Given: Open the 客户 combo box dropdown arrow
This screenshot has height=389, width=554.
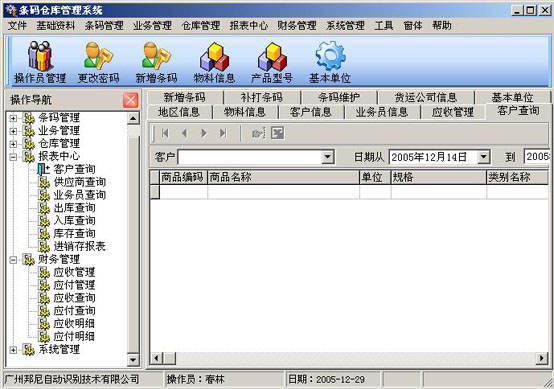Looking at the screenshot, I should pos(328,157).
